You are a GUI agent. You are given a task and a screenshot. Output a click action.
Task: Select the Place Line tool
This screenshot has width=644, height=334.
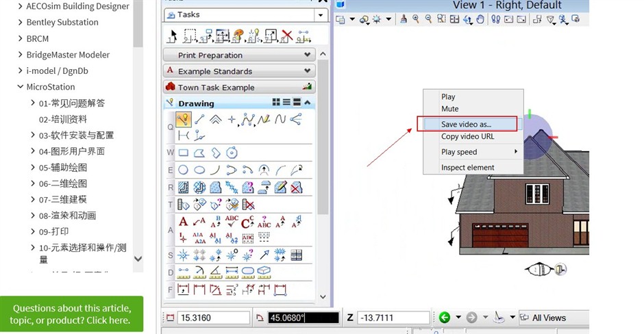(200, 119)
